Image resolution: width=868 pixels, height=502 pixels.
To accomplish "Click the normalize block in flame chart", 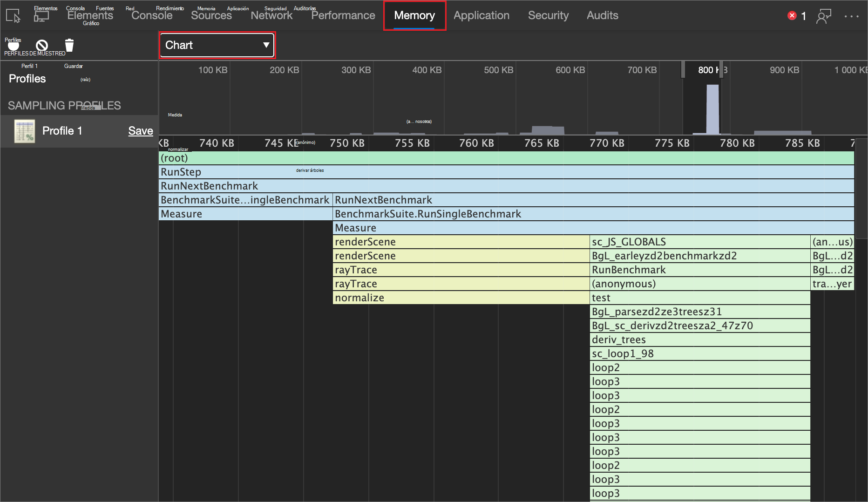I will coord(461,298).
